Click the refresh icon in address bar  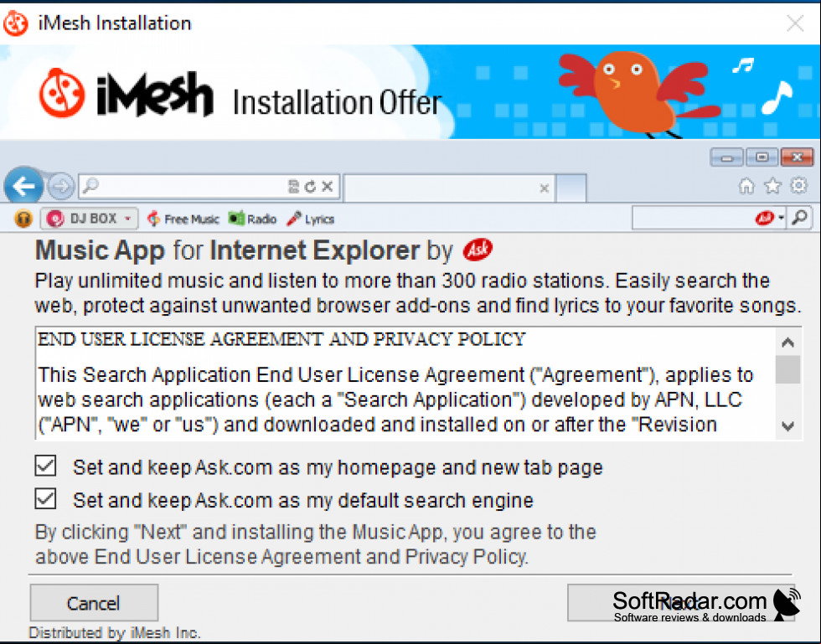point(311,187)
